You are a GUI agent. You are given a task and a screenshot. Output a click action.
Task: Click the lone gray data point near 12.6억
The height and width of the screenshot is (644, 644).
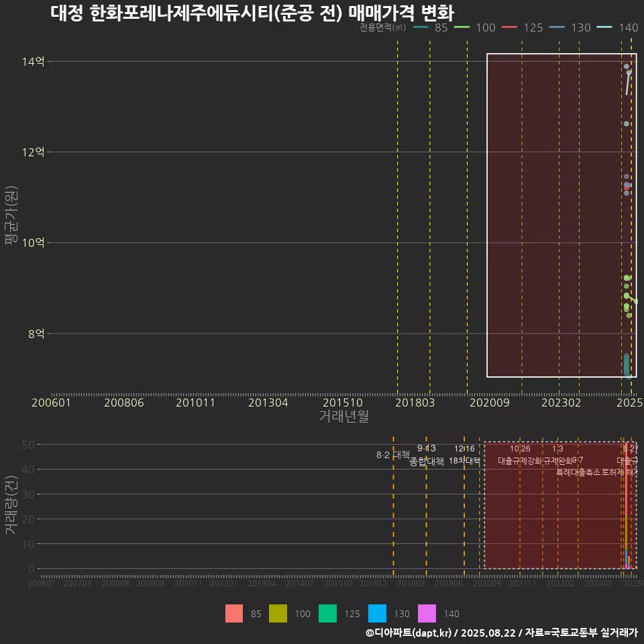click(627, 123)
